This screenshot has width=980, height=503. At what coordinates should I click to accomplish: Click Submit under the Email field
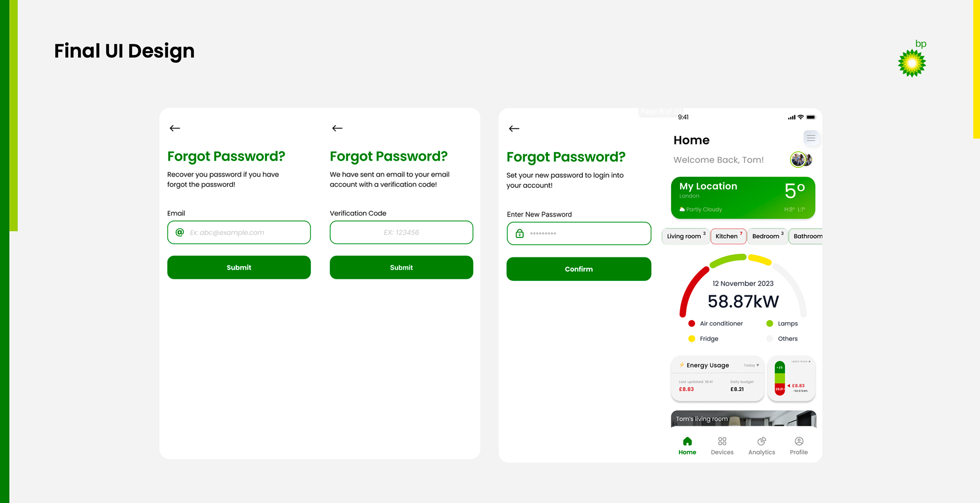(x=239, y=268)
